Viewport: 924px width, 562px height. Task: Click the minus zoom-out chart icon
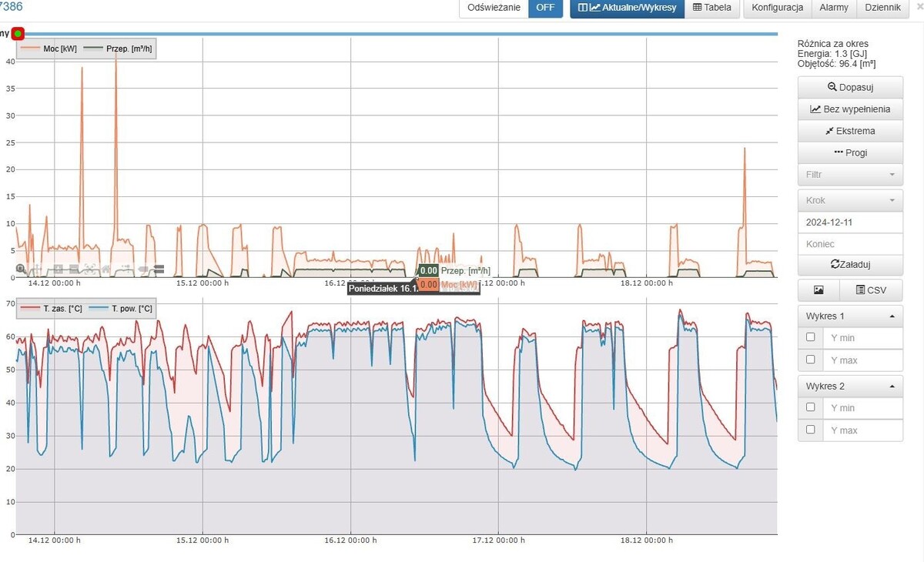pos(74,269)
